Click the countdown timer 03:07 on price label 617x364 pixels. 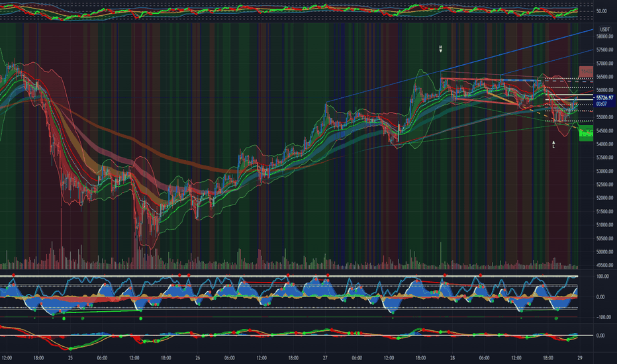pyautogui.click(x=601, y=104)
